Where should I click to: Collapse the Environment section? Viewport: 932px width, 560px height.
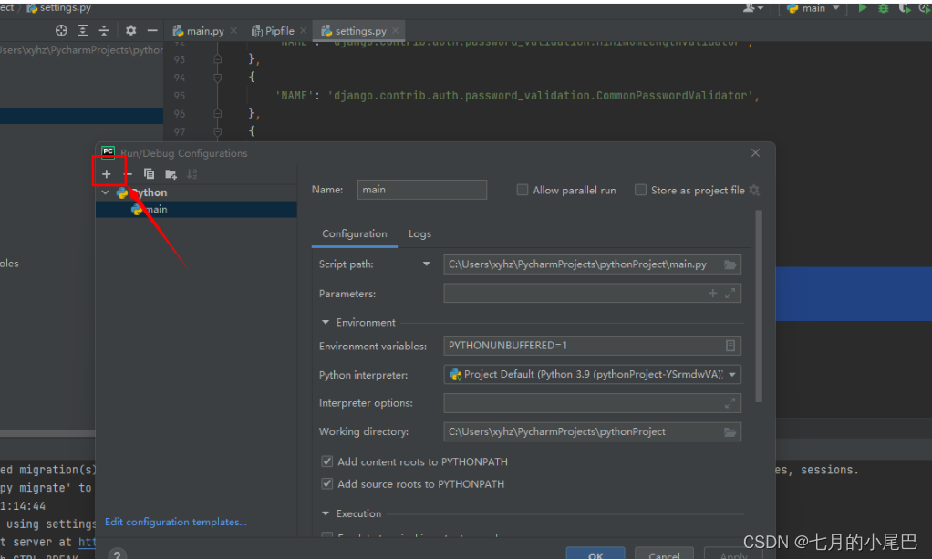(326, 322)
